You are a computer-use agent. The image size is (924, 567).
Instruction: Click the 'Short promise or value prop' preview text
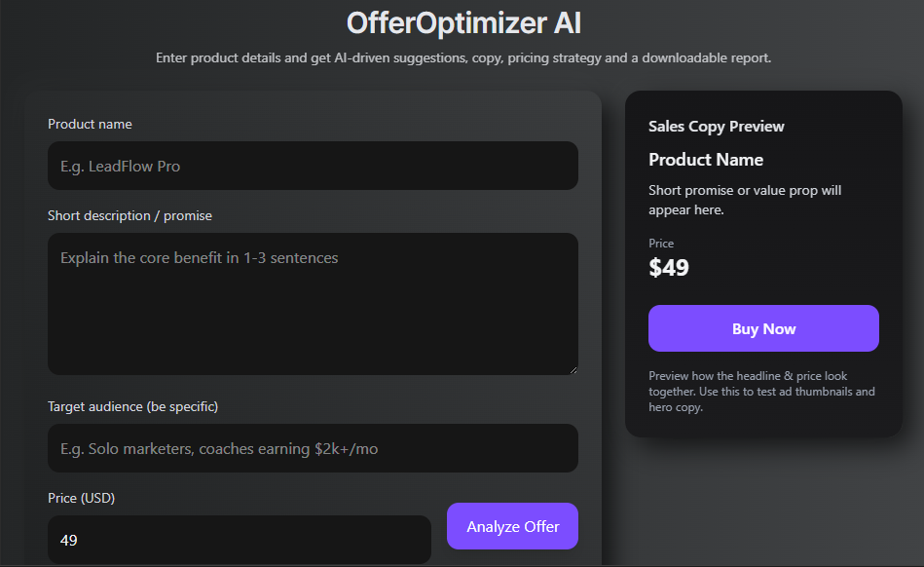tap(744, 200)
